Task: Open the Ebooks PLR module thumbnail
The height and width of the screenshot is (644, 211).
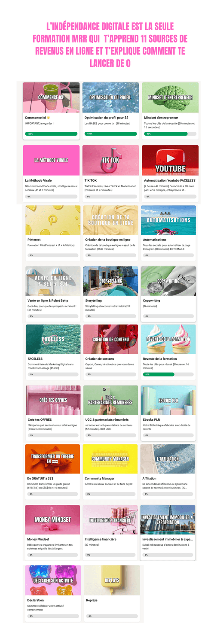Action: coord(168,400)
